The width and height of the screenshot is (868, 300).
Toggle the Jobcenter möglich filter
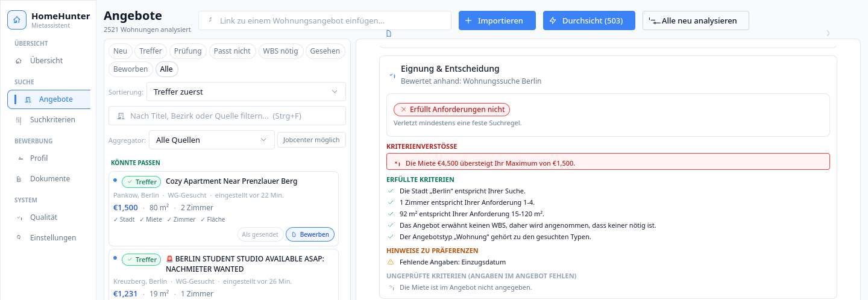(312, 140)
